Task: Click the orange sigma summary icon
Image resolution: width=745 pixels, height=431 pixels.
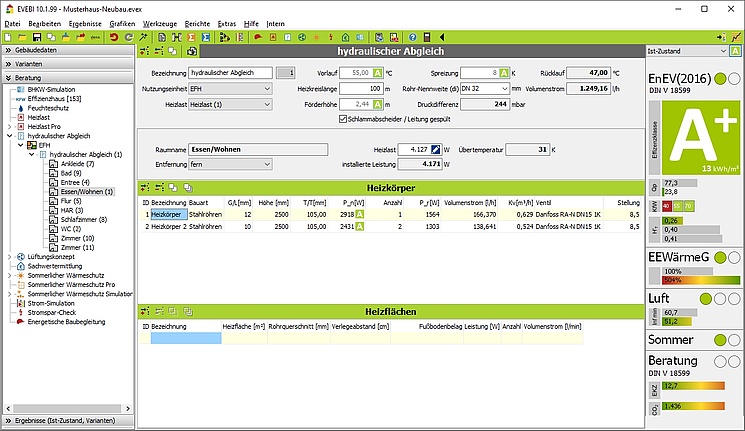Action: pos(191,37)
